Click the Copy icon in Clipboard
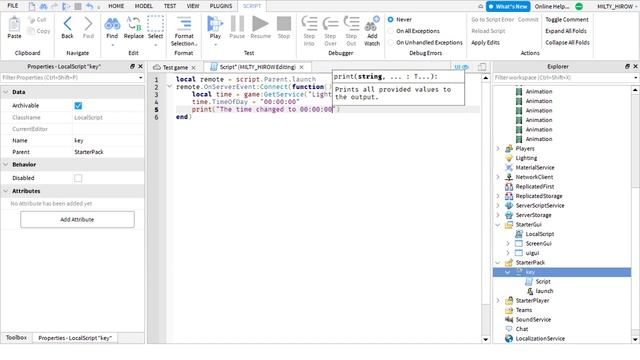Screen dimensions: 640x360 pos(31,31)
